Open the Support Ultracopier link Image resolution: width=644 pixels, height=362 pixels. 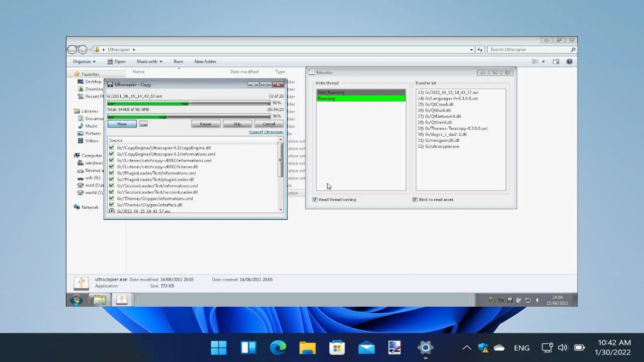[266, 132]
